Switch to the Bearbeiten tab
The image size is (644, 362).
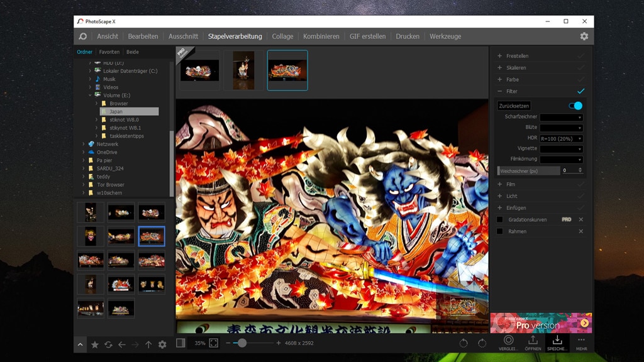pos(143,36)
